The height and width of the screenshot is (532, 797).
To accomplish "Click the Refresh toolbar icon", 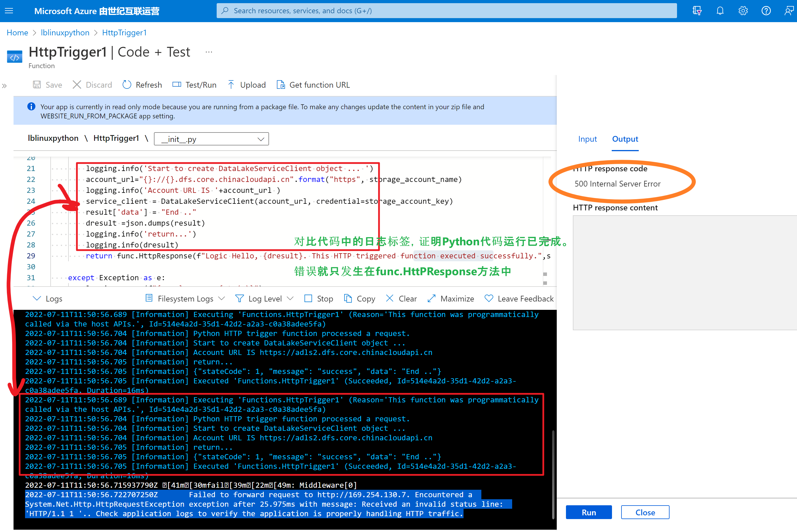I will 127,85.
